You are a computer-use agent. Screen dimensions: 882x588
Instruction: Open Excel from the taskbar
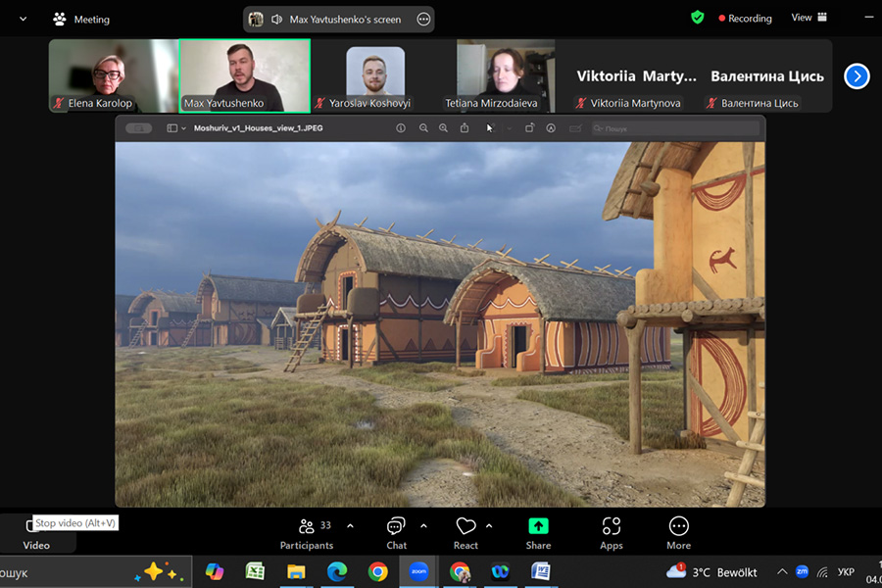(255, 571)
